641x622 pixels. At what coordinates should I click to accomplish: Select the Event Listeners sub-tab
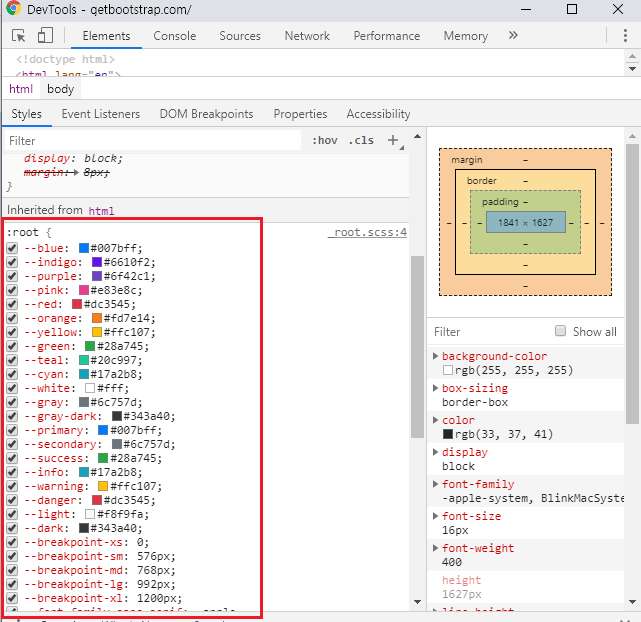tap(101, 114)
